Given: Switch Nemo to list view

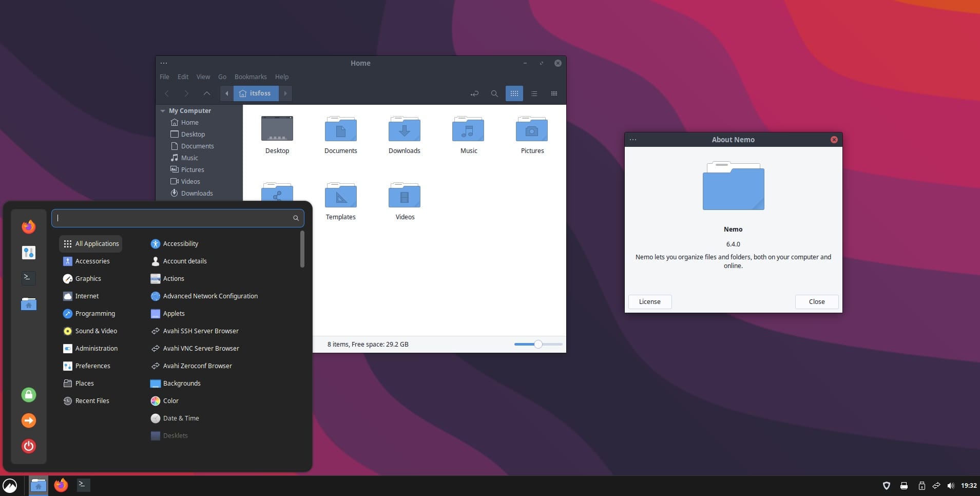Looking at the screenshot, I should pos(534,93).
